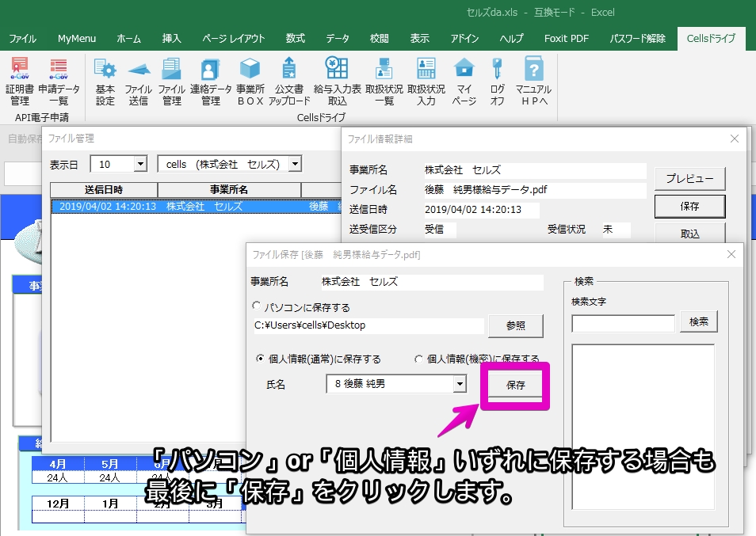This screenshot has height=536, width=756.
Task: Click 検索文字 input field
Action: (623, 323)
